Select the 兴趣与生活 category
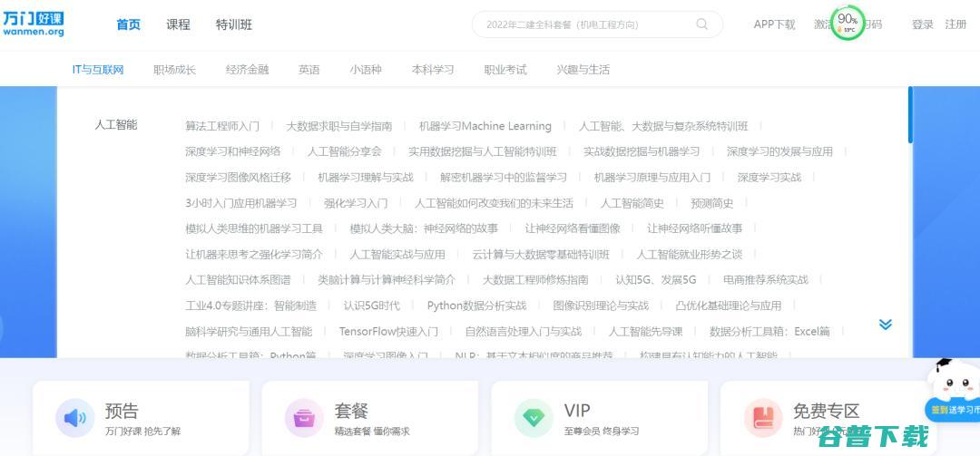 tap(583, 69)
